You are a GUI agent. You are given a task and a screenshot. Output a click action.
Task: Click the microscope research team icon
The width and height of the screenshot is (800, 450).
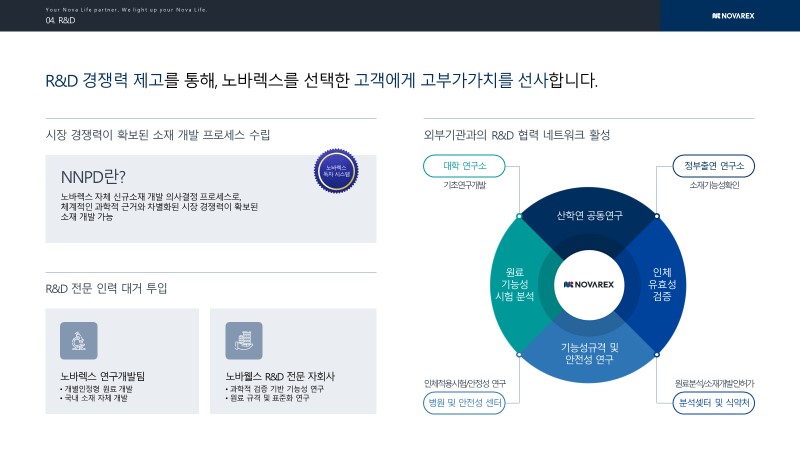(79, 340)
